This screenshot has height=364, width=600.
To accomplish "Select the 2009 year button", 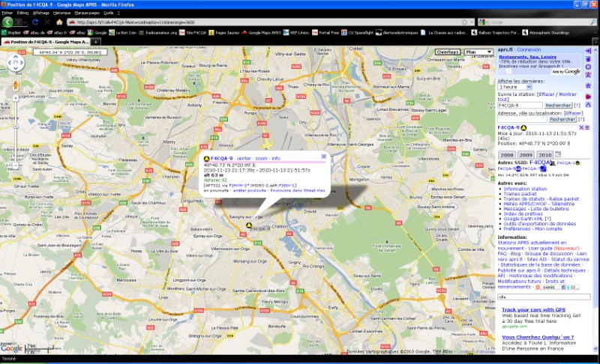I will [526, 155].
